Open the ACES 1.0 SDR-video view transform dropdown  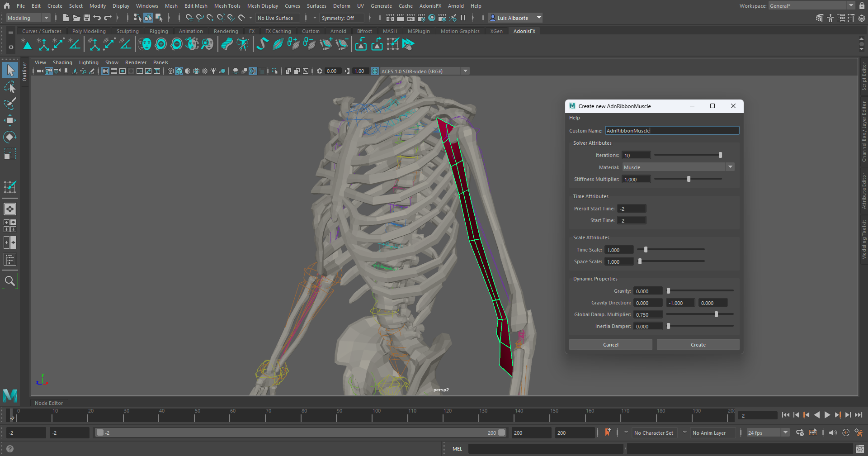[425, 71]
